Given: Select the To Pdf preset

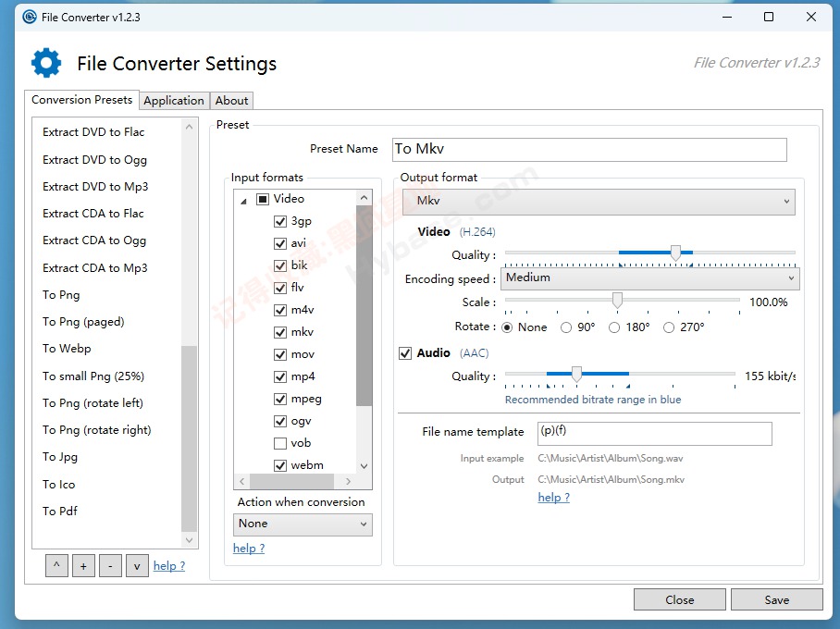Looking at the screenshot, I should point(60,512).
